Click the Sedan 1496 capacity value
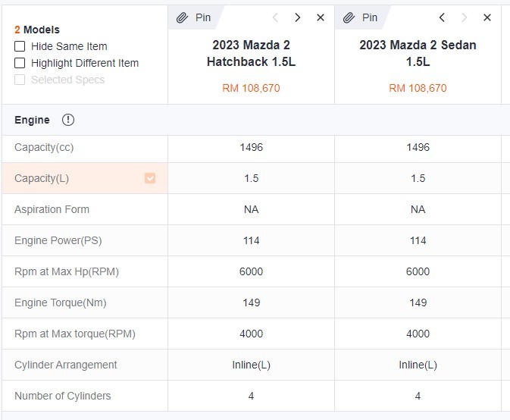The width and height of the screenshot is (510, 420). point(418,147)
